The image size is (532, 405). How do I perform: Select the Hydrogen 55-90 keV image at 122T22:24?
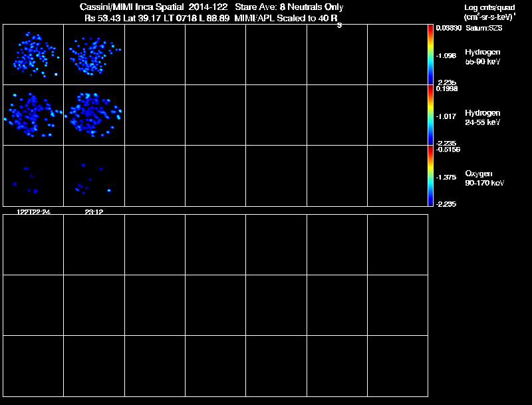coord(33,55)
